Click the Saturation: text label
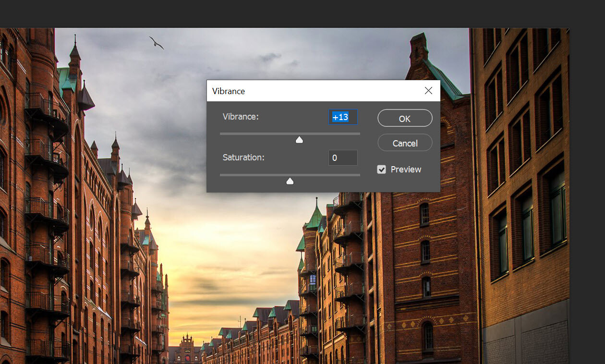Screen dimensions: 605x364 (x=243, y=158)
